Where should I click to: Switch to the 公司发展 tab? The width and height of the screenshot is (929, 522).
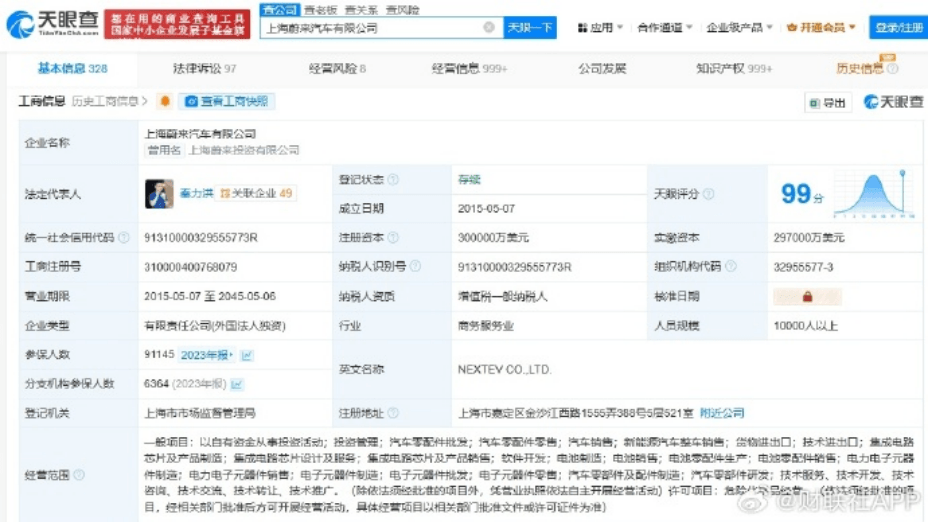point(602,69)
